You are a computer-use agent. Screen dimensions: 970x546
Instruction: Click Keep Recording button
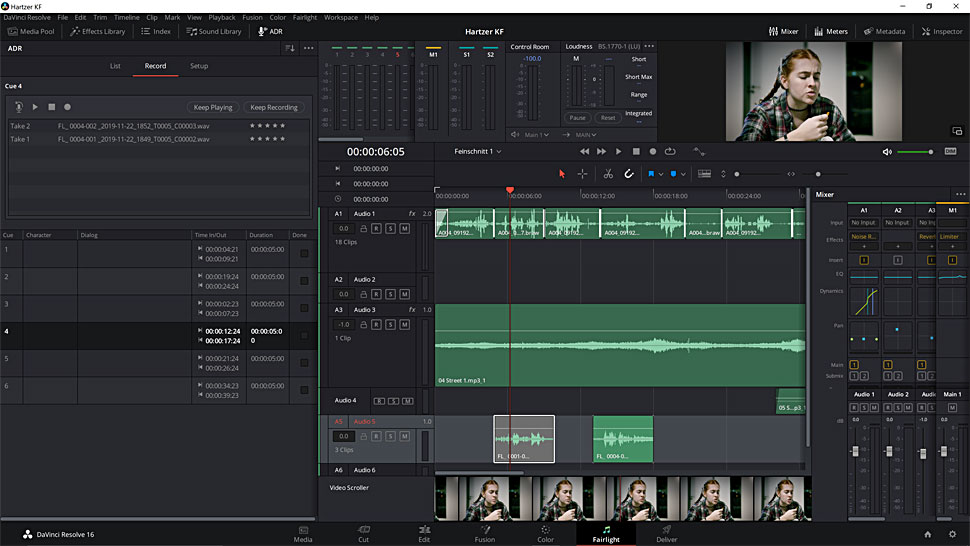pos(273,107)
